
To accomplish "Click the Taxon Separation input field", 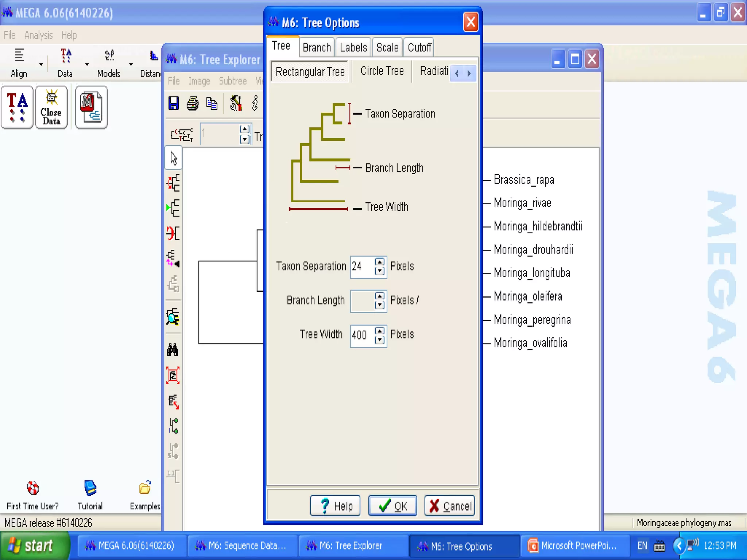I will pyautogui.click(x=362, y=267).
